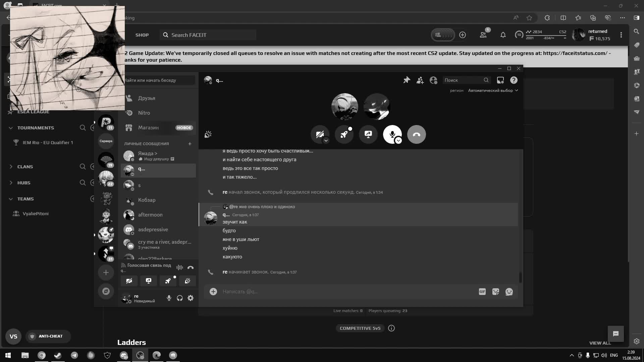This screenshot has height=362, width=644.
Task: Disconnect via small phone icon in voice panel
Action: pos(191,267)
